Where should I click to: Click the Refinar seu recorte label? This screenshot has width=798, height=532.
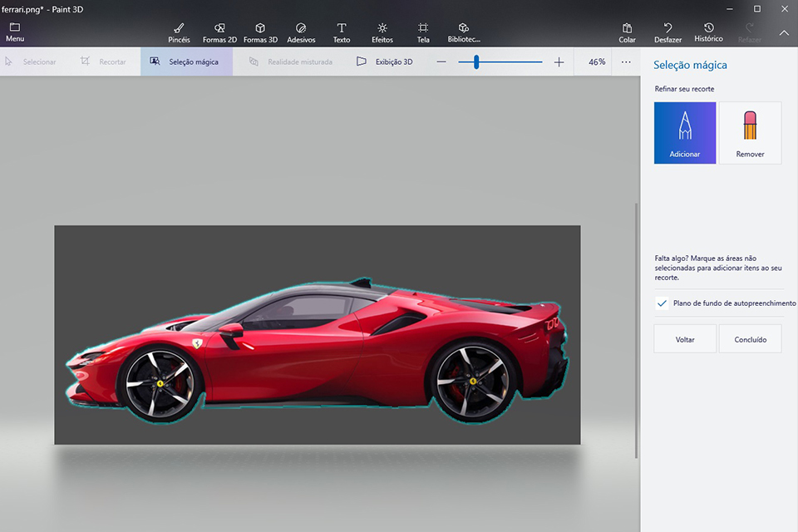tap(684, 89)
